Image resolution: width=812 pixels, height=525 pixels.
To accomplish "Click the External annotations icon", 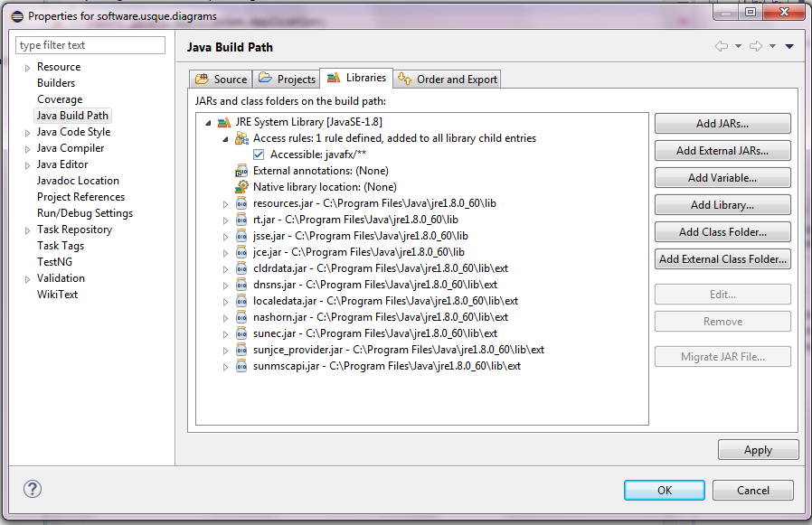I will click(241, 171).
